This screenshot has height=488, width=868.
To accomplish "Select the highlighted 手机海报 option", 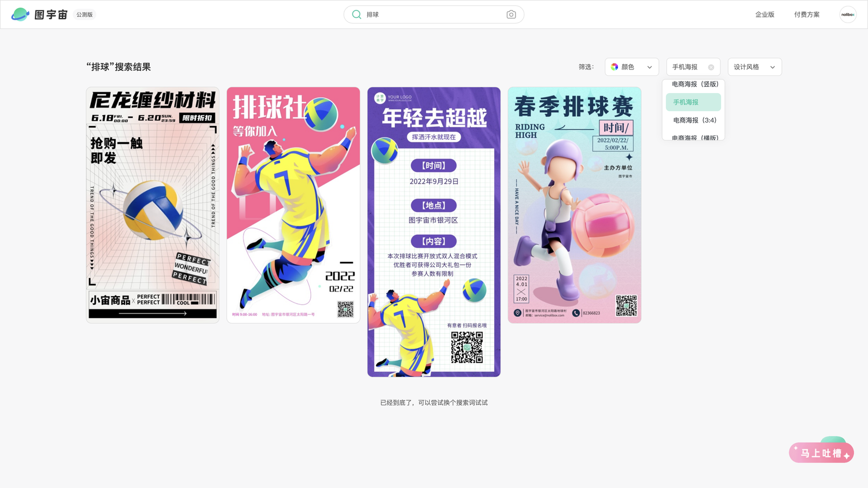I will point(693,102).
